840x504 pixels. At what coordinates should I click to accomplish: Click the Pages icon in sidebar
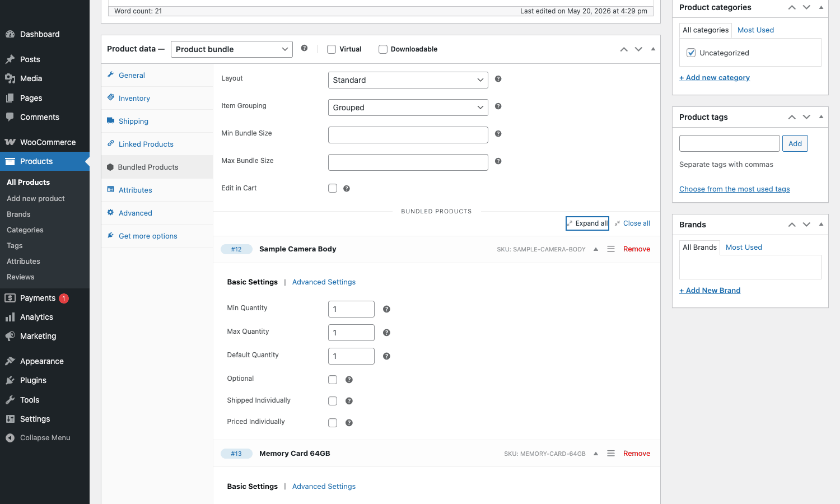coord(10,98)
